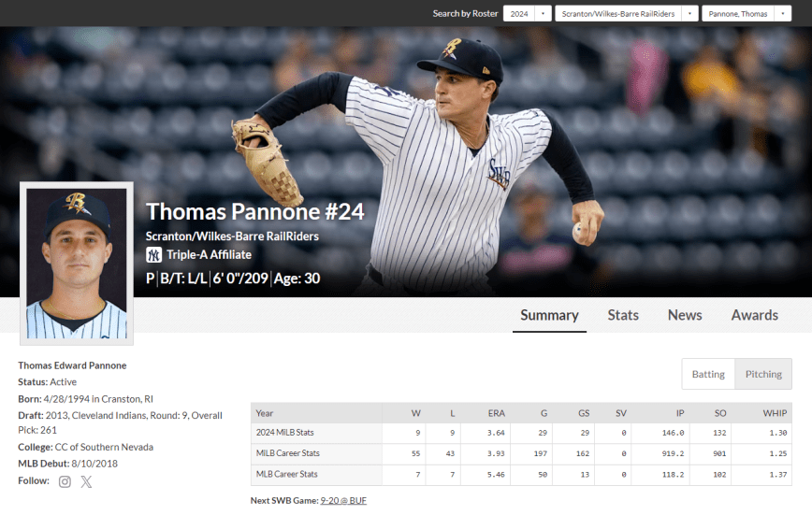Open the 9-20 @ BUF game link
The image size is (812, 515).
click(343, 500)
